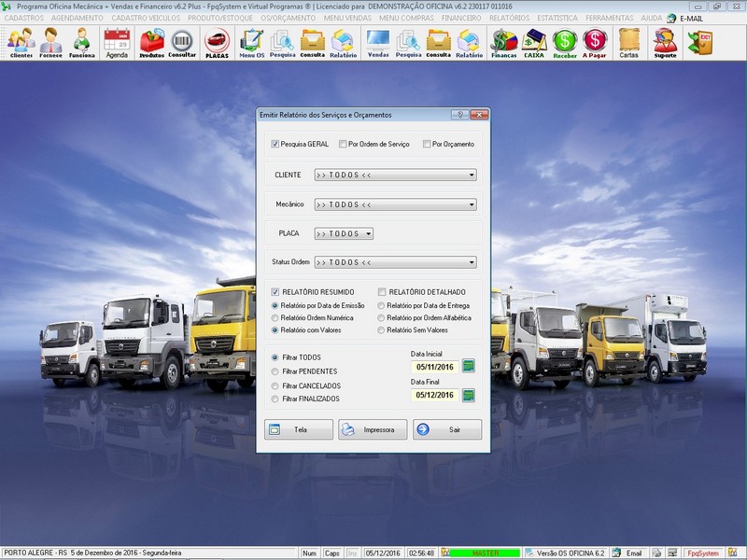
Task: Open the Clientes toolbar icon
Action: (21, 43)
